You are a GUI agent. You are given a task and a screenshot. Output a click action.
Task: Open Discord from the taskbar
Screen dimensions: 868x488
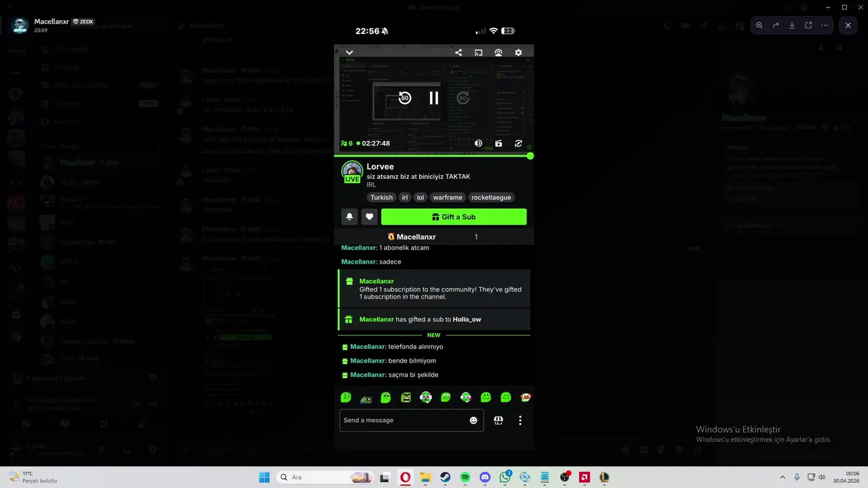485,477
